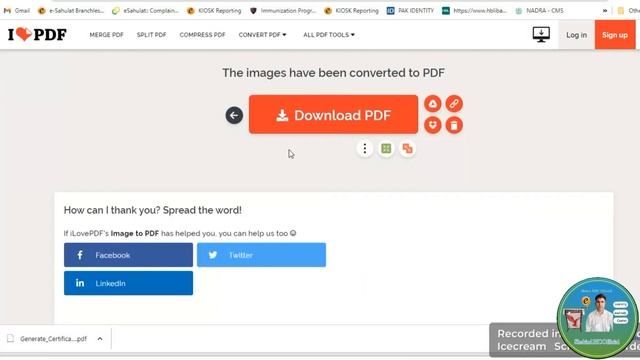Open the three-dot more options button
This screenshot has height=360, width=640.
coord(365,149)
